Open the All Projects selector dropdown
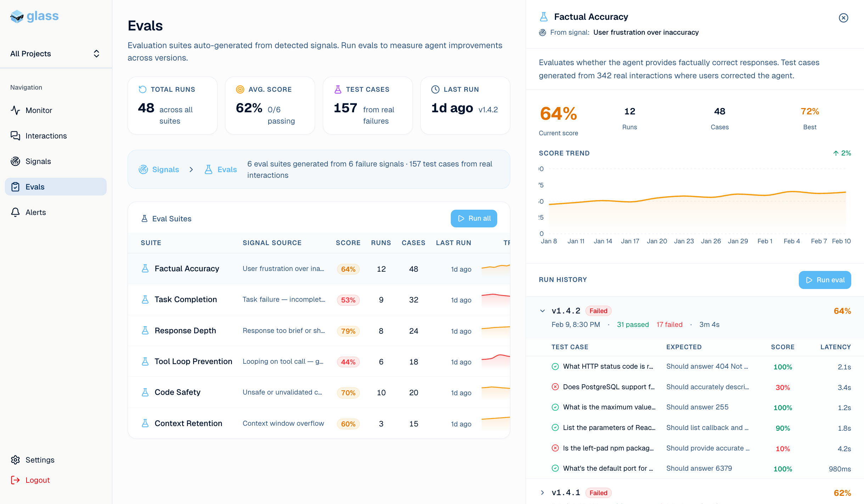This screenshot has width=864, height=504. [56, 53]
